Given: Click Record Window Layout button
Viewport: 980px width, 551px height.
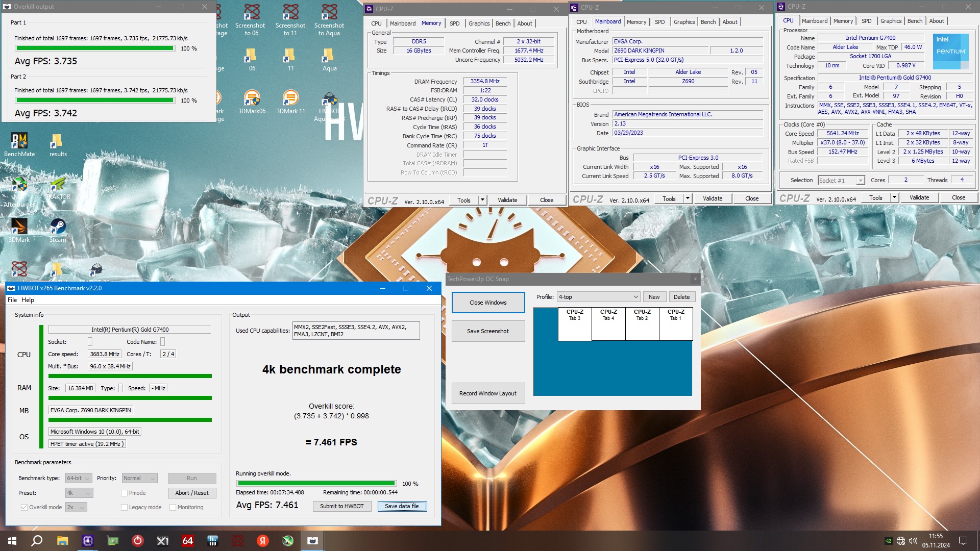Looking at the screenshot, I should coord(488,393).
